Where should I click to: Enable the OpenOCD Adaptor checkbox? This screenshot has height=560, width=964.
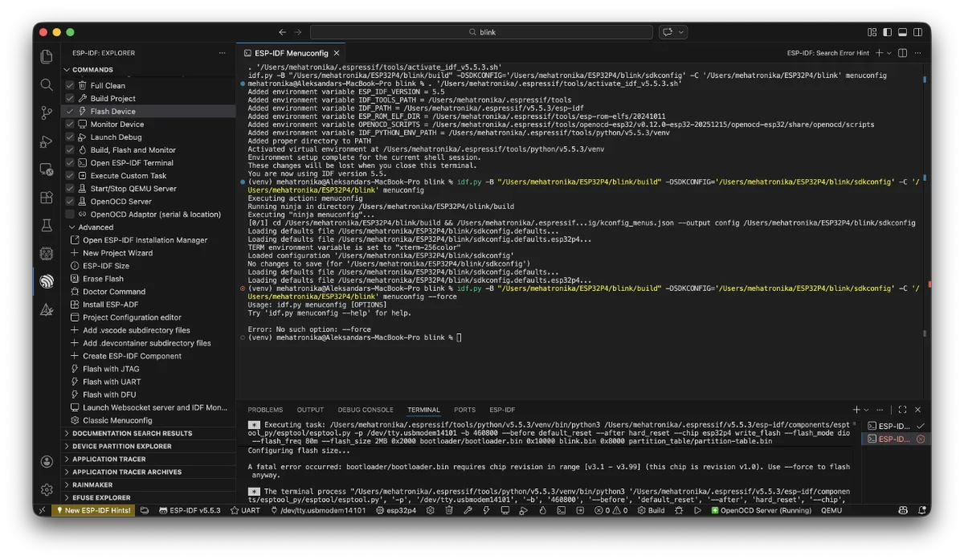coord(70,215)
